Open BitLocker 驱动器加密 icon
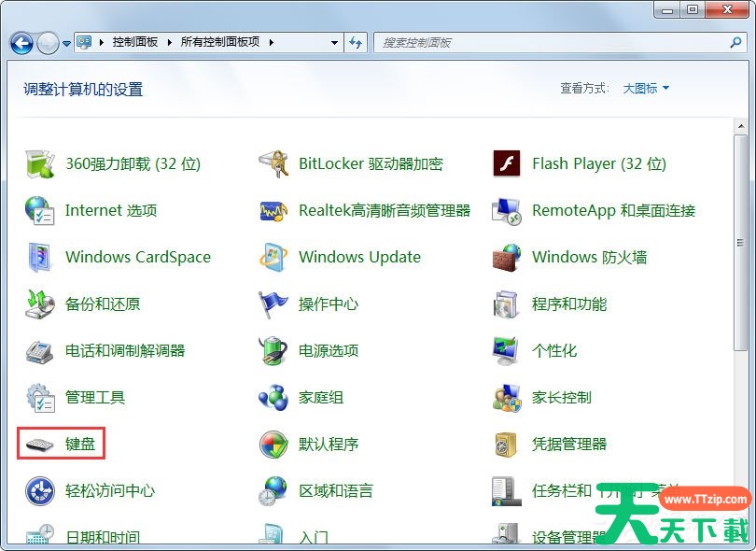This screenshot has height=551, width=756. coord(273,163)
